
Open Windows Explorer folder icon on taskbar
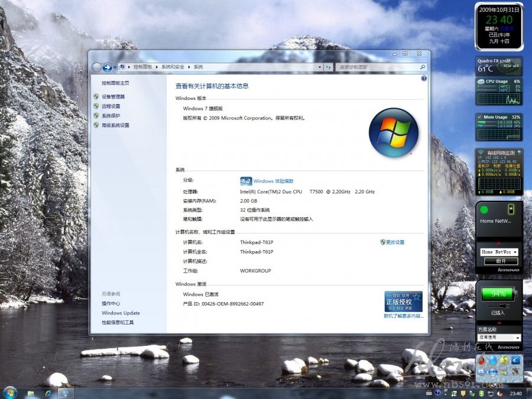[x=31, y=393]
